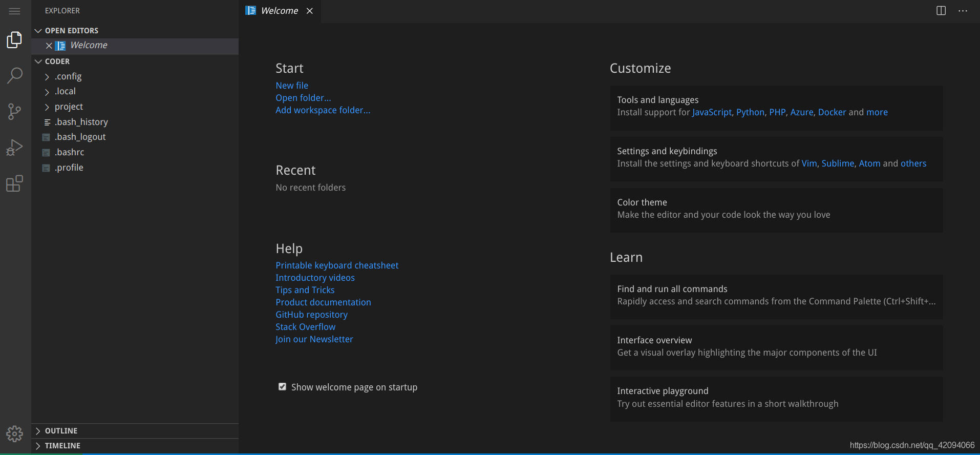Install Atom keybindings link

pos(869,163)
